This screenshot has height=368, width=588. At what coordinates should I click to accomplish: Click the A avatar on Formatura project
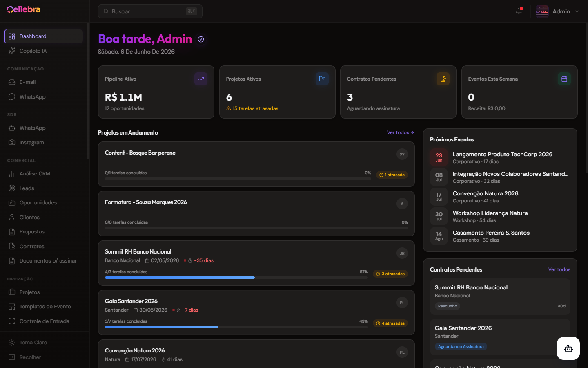point(402,204)
